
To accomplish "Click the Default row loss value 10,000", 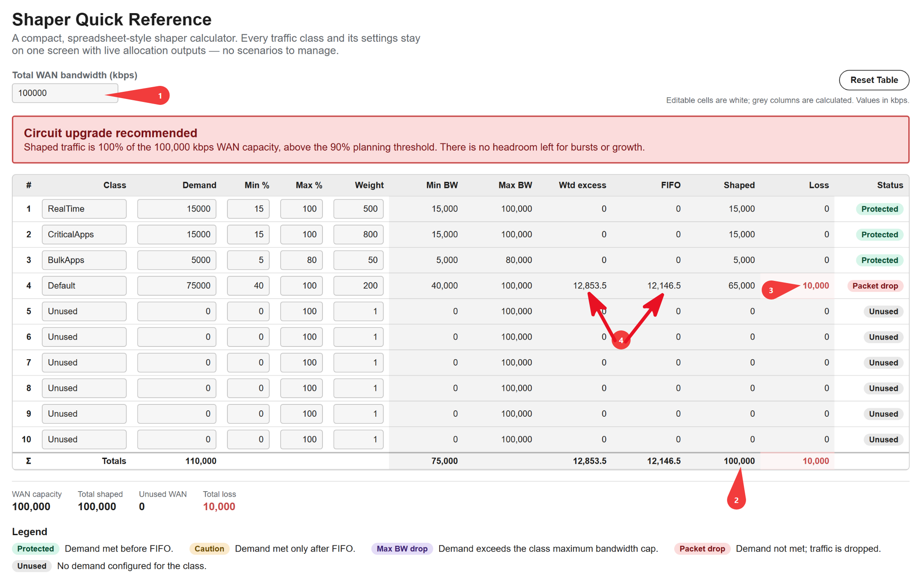I will (x=815, y=286).
